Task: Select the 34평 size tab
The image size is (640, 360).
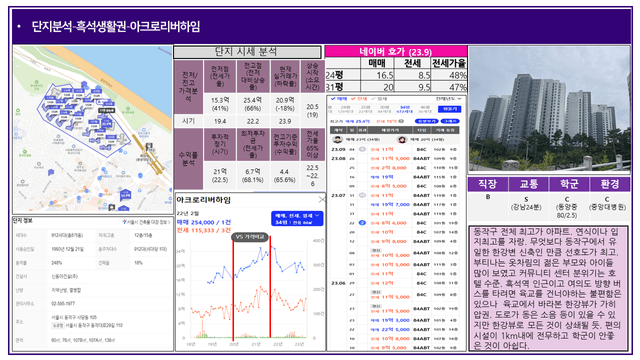Action: (x=404, y=109)
